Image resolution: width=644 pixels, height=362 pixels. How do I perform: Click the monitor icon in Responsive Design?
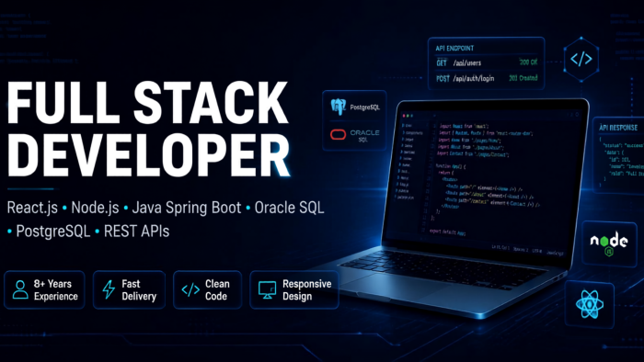click(268, 289)
